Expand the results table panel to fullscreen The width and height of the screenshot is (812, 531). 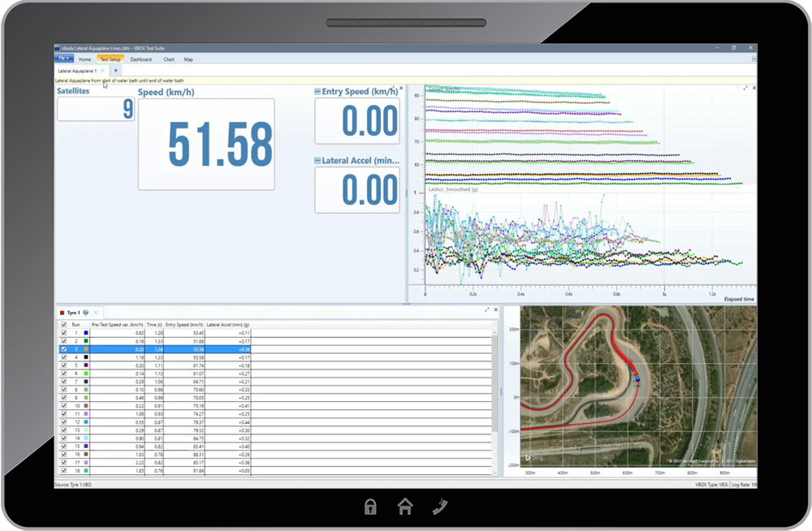point(487,310)
